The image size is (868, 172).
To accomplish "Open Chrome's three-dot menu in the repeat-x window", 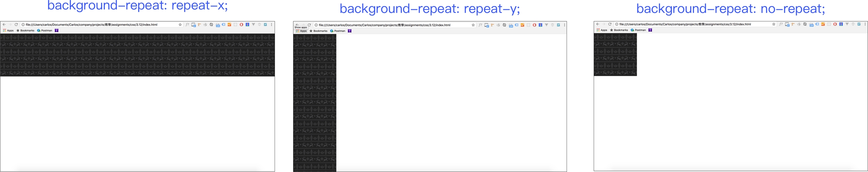I will pyautogui.click(x=271, y=24).
